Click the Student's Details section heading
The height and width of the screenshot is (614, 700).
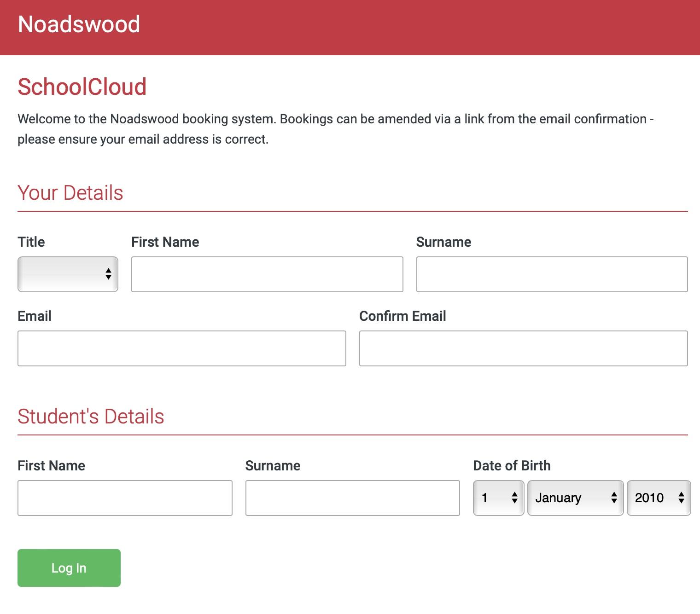point(91,417)
